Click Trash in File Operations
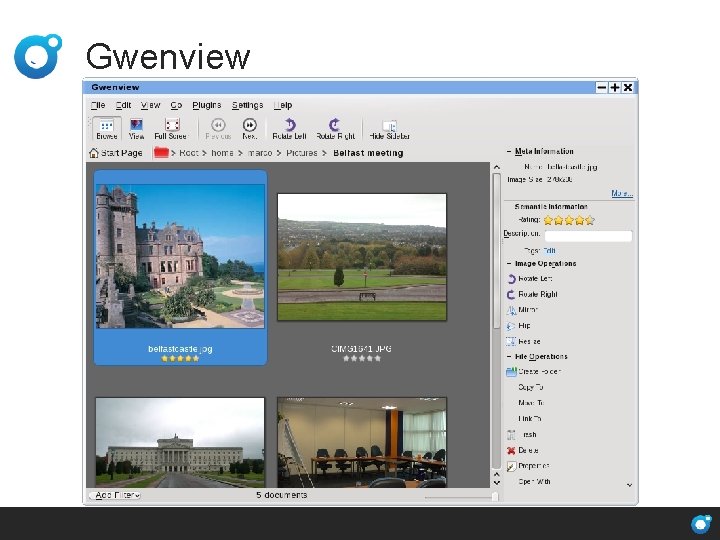720x540 pixels. (521, 434)
